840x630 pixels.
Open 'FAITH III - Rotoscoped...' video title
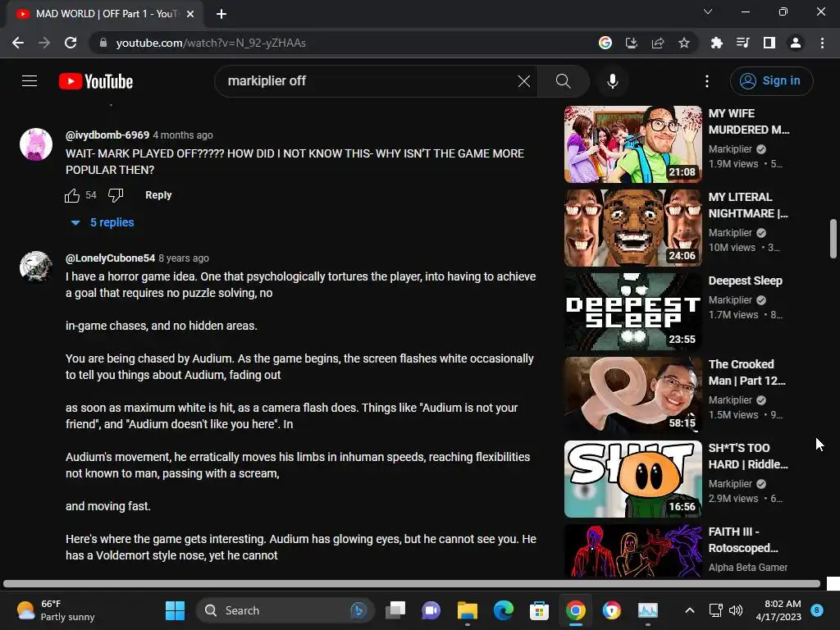tap(743, 540)
